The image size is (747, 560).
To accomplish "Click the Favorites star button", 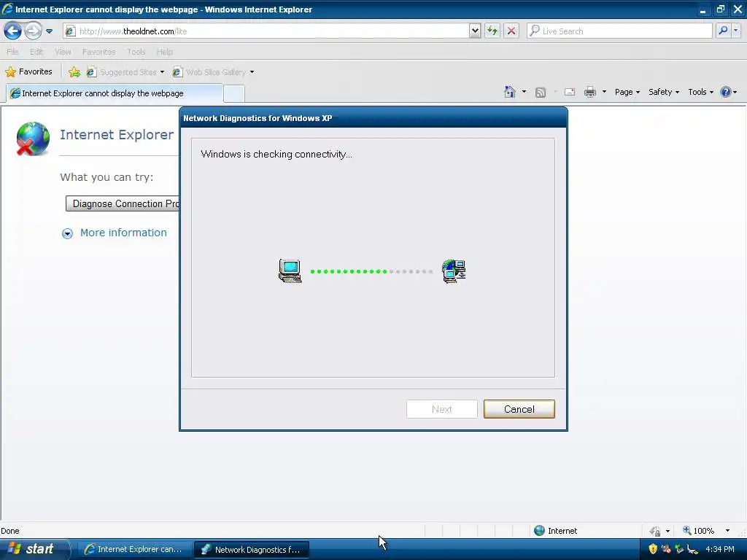I will 28,72.
